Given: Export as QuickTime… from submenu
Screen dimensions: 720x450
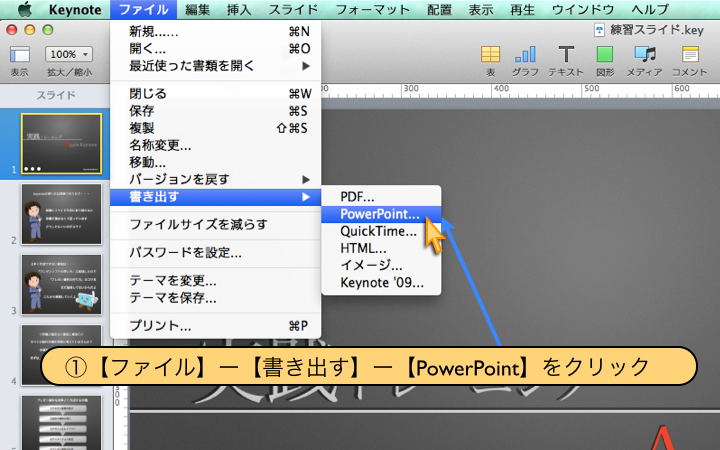Looking at the screenshot, I should tap(381, 231).
